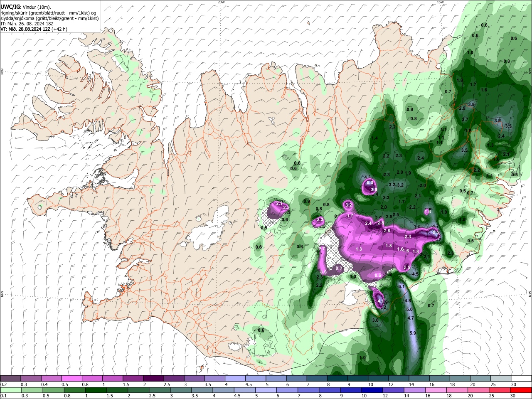Select the 'IT: Mán. 26. 08. 2024 18Z' line
The height and width of the screenshot is (399, 532).
point(27,24)
